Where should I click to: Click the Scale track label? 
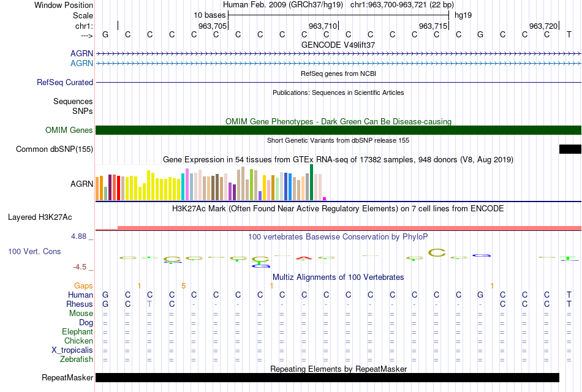pyautogui.click(x=83, y=15)
